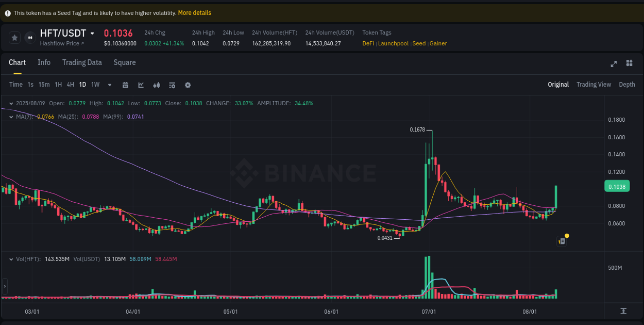Toggle the favorite star for HFT/USDT
The width and height of the screenshot is (644, 325).
tap(14, 37)
